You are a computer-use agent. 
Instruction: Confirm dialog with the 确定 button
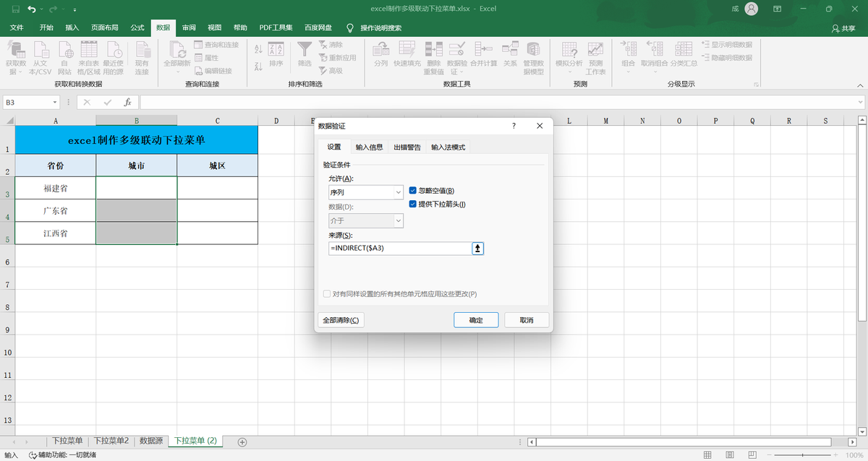tap(476, 320)
